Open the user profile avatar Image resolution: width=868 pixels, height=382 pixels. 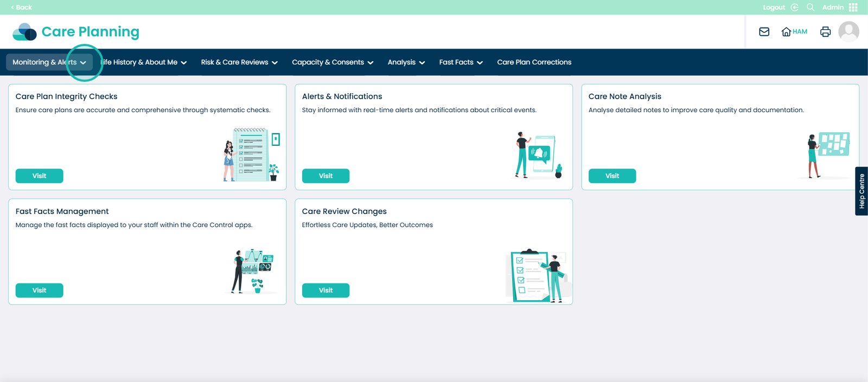(848, 32)
